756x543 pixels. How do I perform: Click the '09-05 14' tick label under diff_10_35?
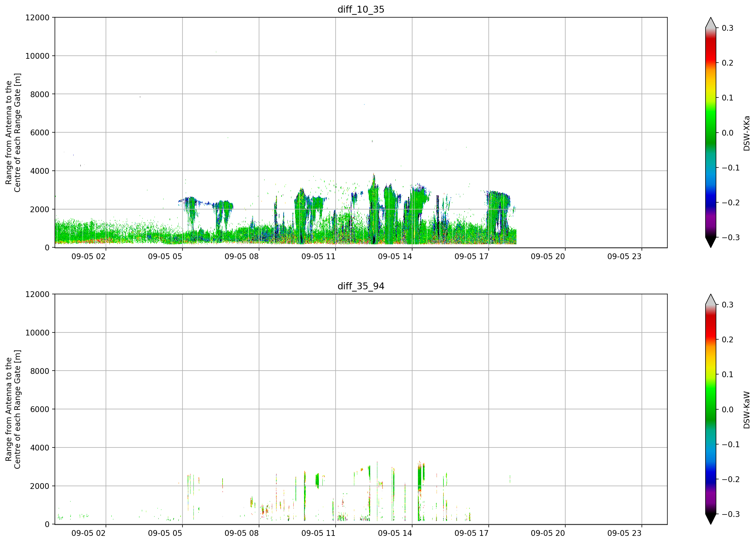pos(395,256)
